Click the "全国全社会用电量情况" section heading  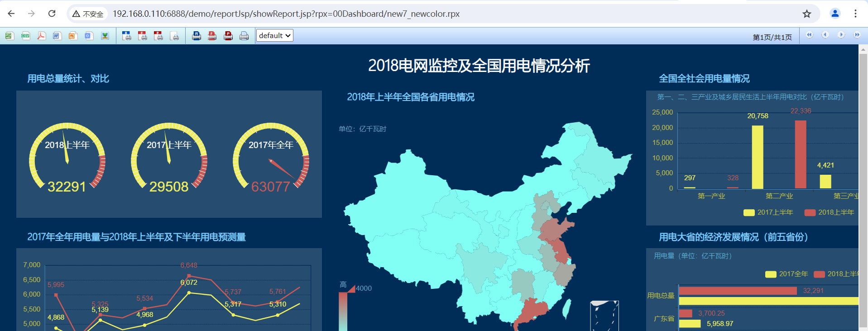[x=704, y=79]
